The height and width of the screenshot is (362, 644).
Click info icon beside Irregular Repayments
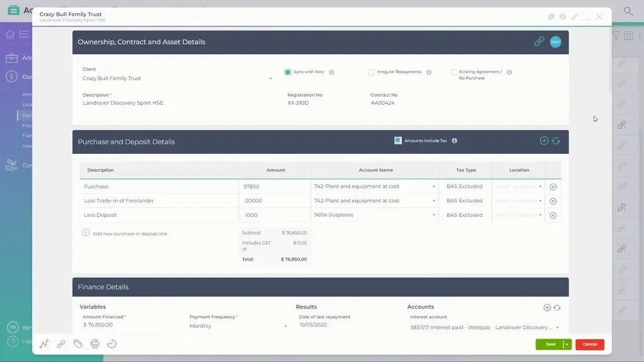429,73
